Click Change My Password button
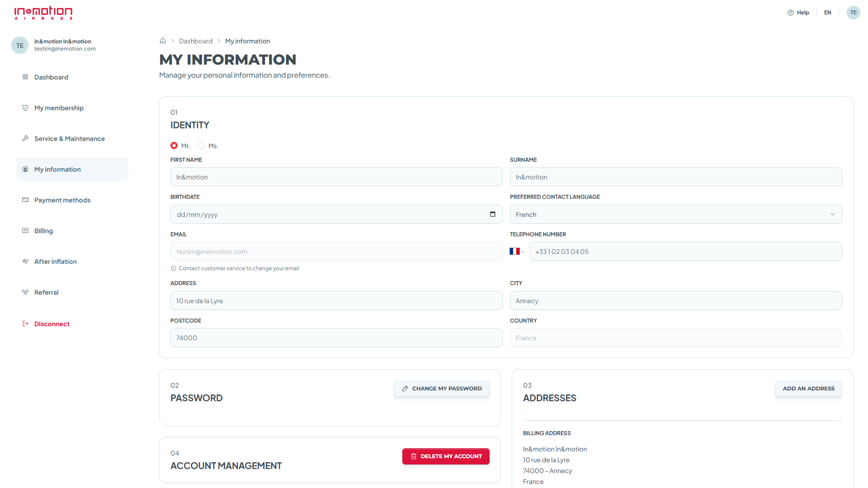Image resolution: width=868 pixels, height=488 pixels. click(x=442, y=389)
